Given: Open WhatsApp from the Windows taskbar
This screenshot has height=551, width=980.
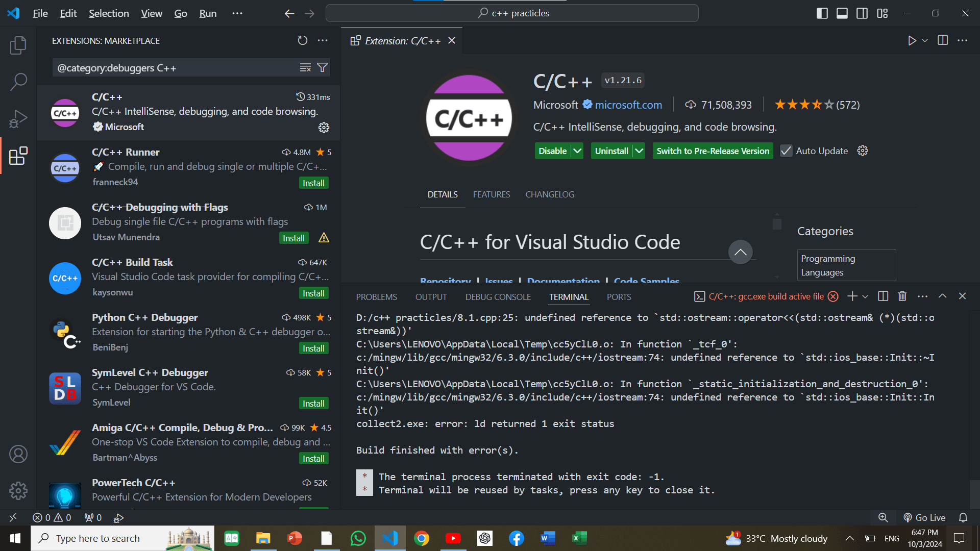Looking at the screenshot, I should coord(358,538).
